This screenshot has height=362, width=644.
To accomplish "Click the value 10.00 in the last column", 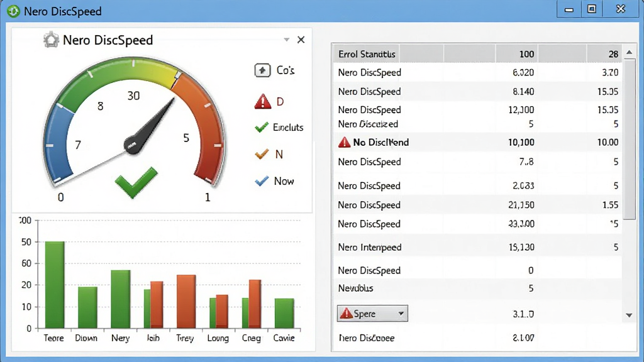I will 608,143.
